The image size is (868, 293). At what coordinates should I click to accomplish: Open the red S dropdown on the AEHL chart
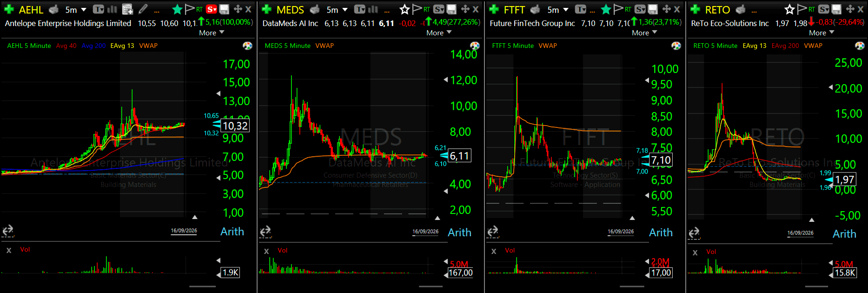212,9
